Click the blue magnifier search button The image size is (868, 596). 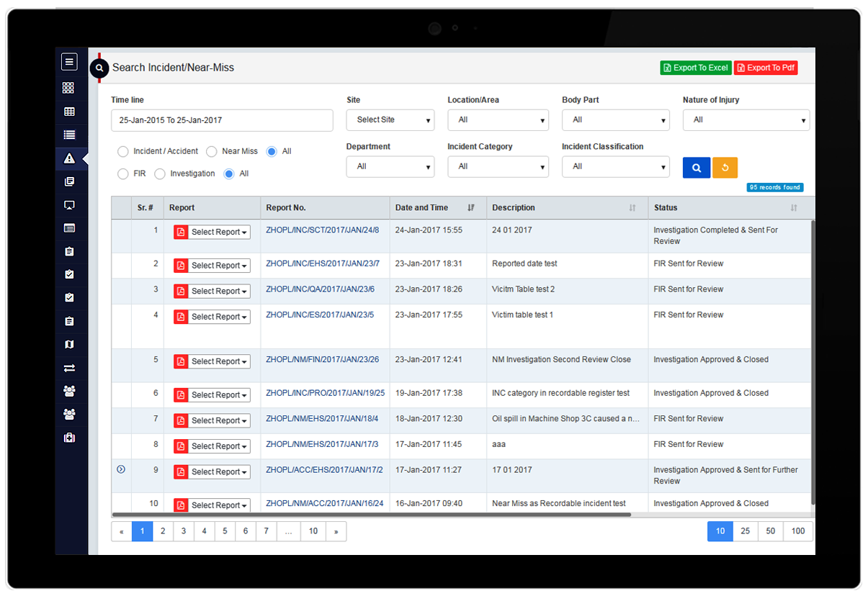click(x=696, y=167)
